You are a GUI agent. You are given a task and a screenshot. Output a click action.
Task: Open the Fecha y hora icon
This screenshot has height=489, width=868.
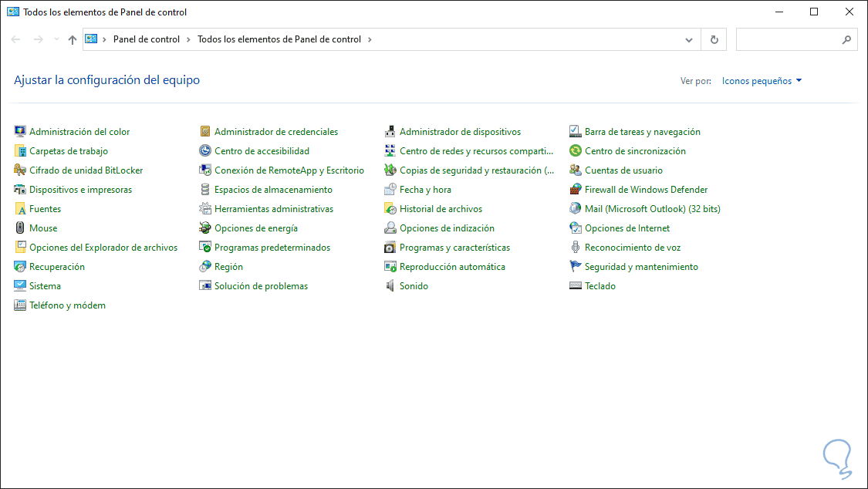[391, 190]
